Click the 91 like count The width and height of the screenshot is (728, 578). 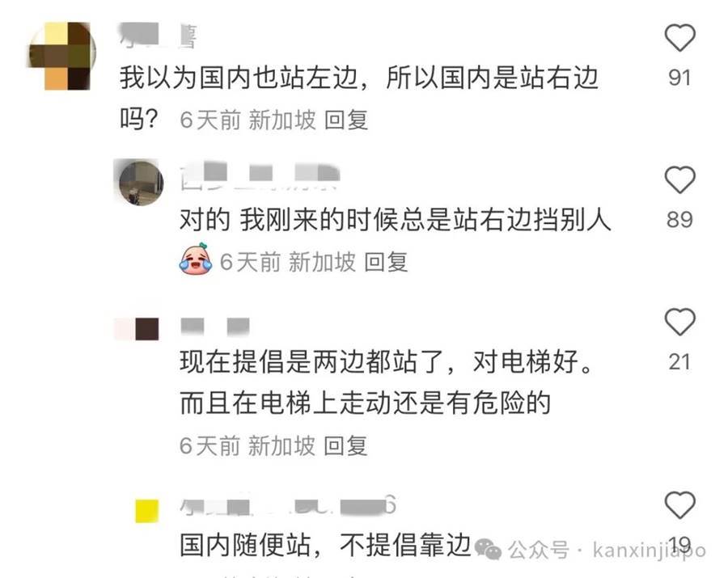click(679, 78)
